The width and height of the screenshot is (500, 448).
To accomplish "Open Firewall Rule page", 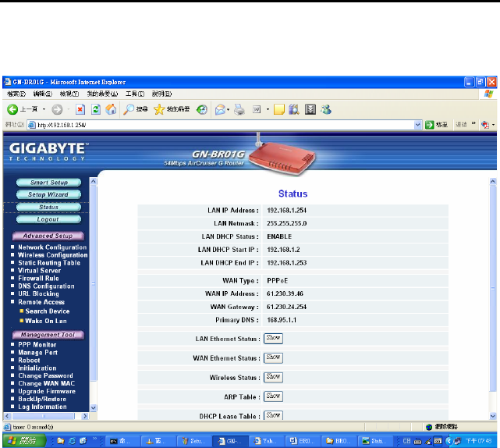I will click(x=38, y=279).
